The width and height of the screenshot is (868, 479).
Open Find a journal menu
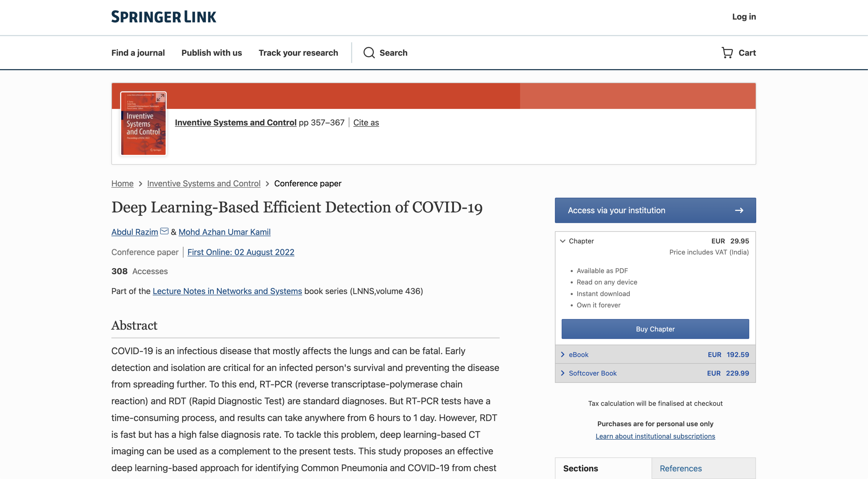(x=138, y=53)
